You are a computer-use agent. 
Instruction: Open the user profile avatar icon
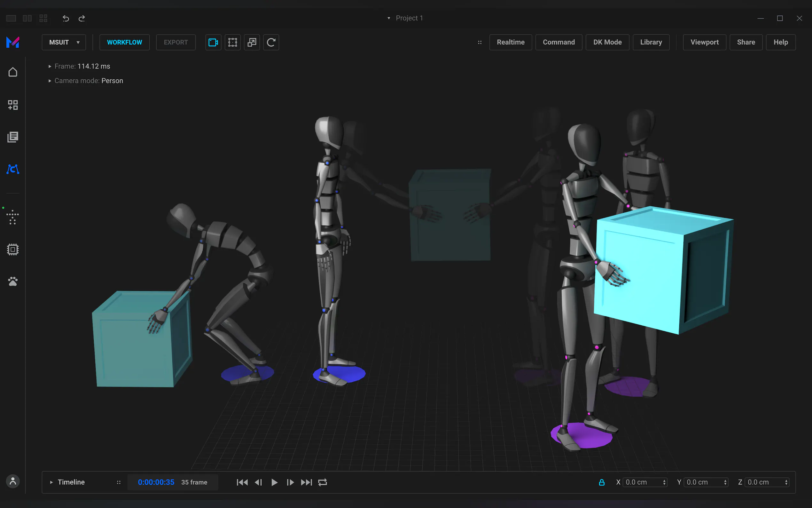click(x=13, y=481)
